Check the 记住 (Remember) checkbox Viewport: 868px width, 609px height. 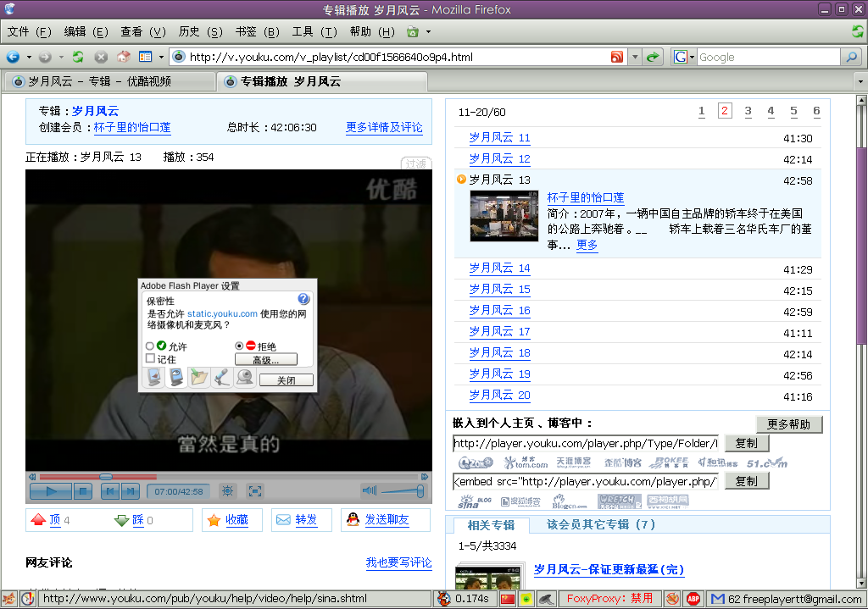pyautogui.click(x=150, y=358)
